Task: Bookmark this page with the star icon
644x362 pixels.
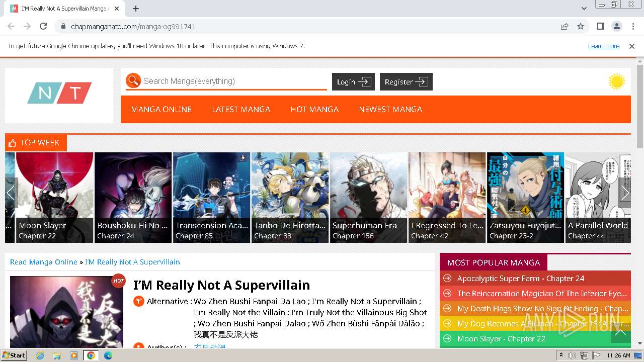Action: tap(581, 26)
